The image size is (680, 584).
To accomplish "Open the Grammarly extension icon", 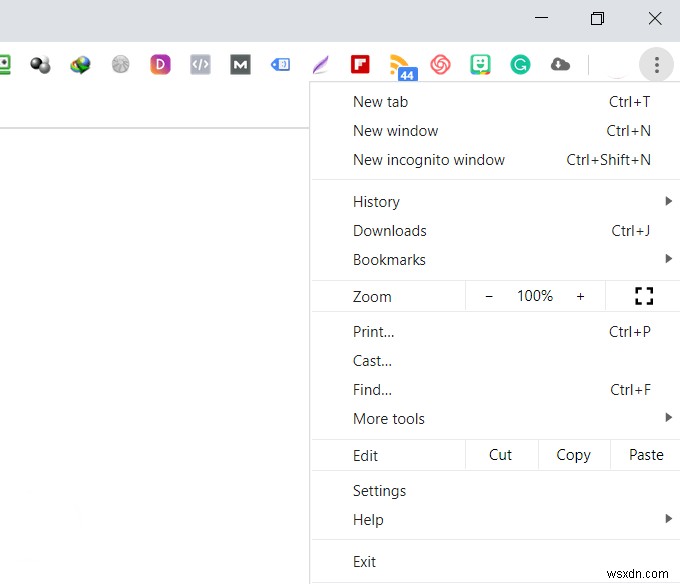I will [x=520, y=65].
